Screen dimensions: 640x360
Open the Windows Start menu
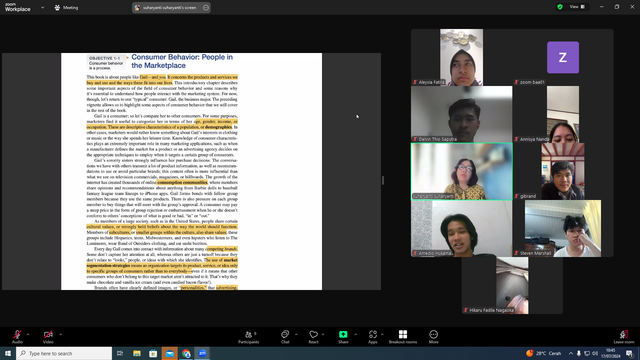coord(8,353)
